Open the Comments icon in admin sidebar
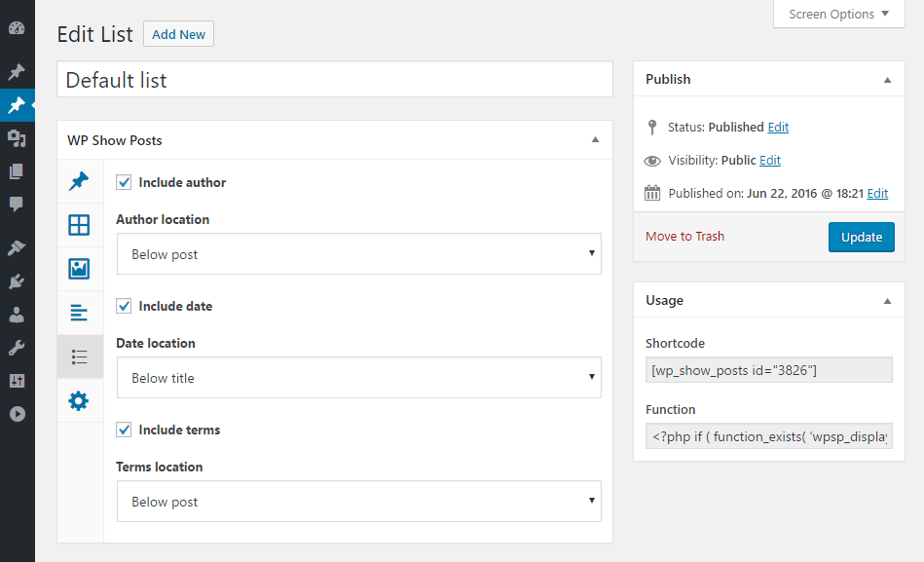The width and height of the screenshot is (924, 562). click(17, 205)
